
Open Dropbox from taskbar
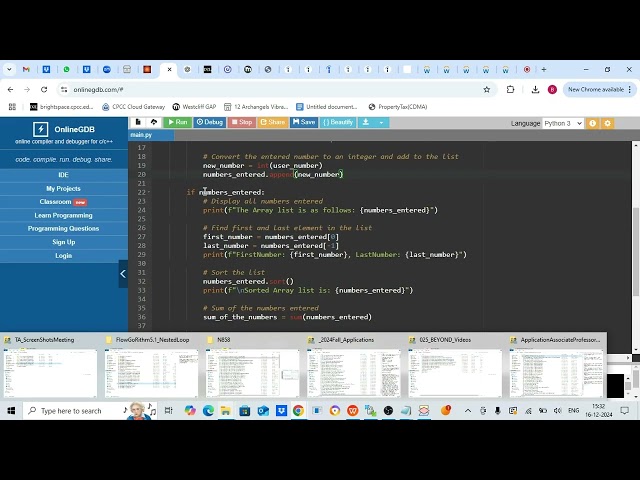(x=281, y=411)
